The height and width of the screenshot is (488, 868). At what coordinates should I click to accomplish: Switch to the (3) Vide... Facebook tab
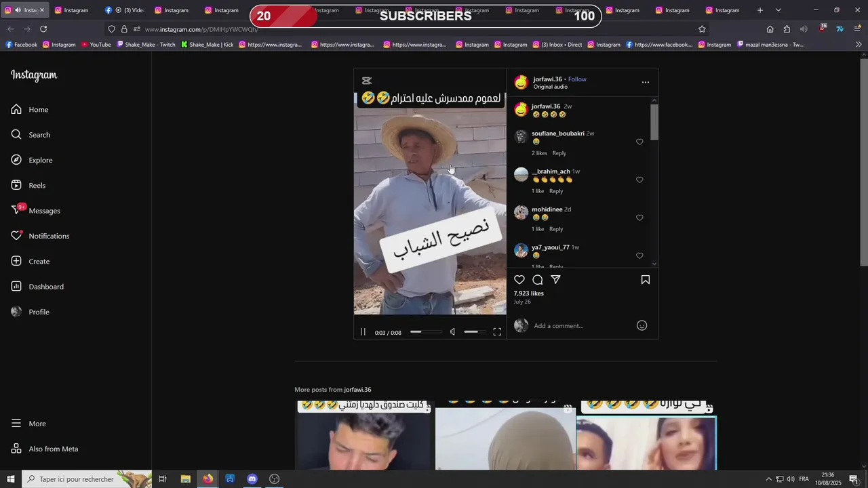pos(125,10)
